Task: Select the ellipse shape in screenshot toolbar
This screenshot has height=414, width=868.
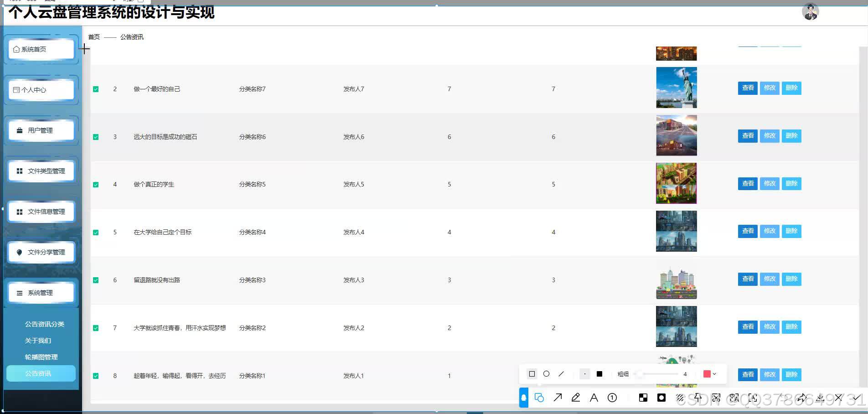Action: (x=546, y=374)
